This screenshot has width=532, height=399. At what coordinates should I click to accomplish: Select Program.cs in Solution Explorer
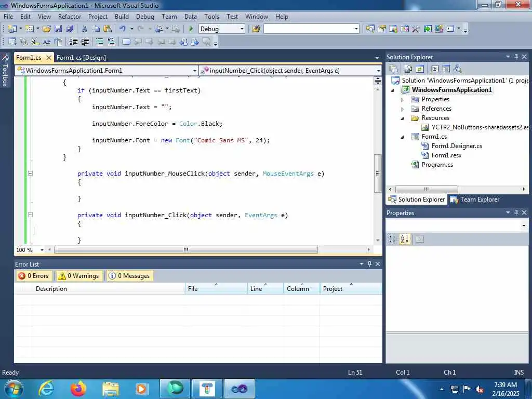(437, 165)
